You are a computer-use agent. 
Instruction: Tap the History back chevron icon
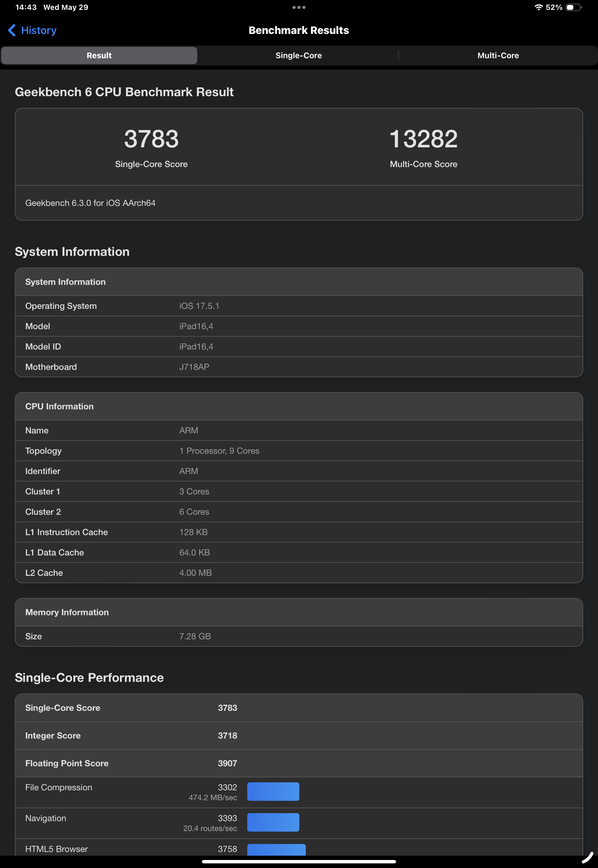(12, 30)
